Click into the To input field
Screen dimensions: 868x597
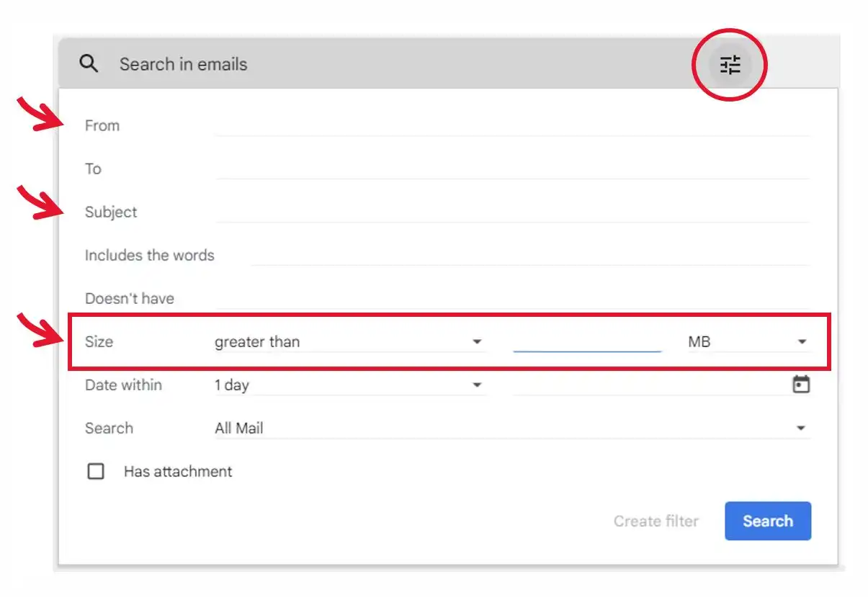tap(512, 169)
